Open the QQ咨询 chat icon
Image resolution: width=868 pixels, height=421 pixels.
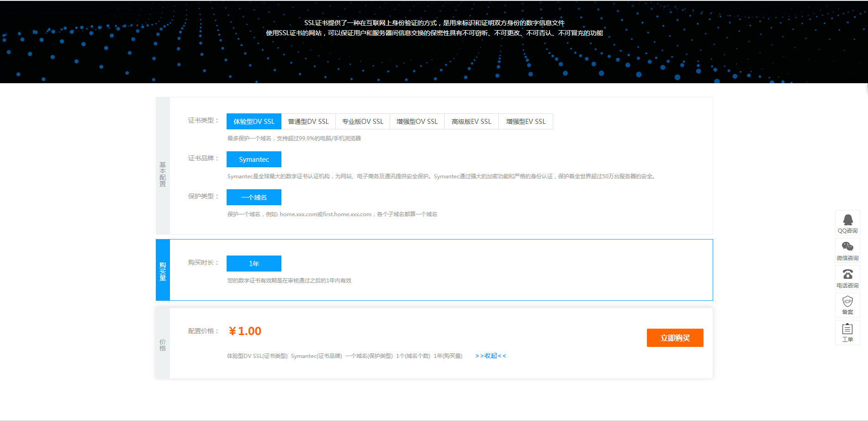pos(848,224)
